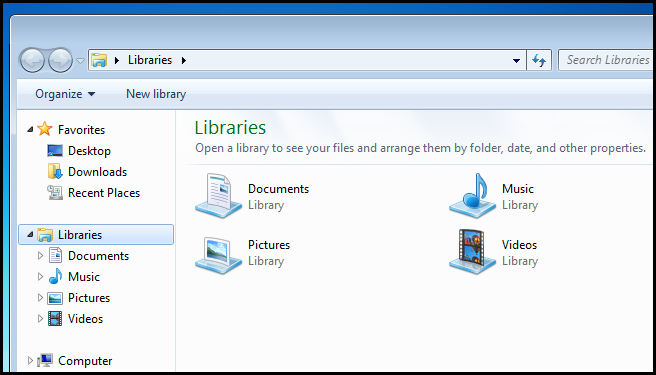Click the Libraries icon in navigation pane
Image resolution: width=656 pixels, height=375 pixels.
(x=45, y=235)
